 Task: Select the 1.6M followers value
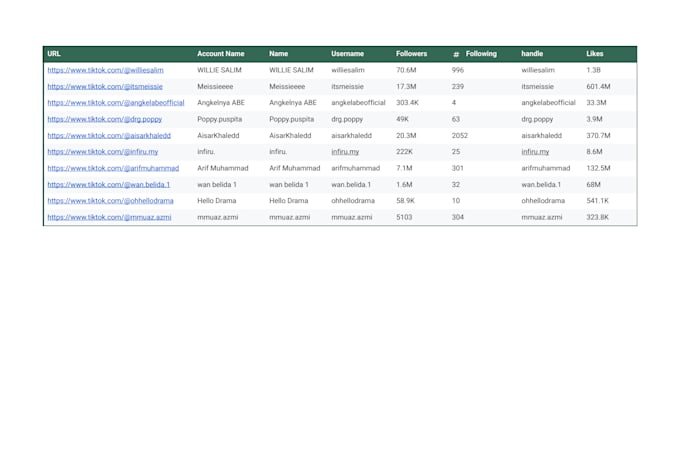[x=404, y=185]
